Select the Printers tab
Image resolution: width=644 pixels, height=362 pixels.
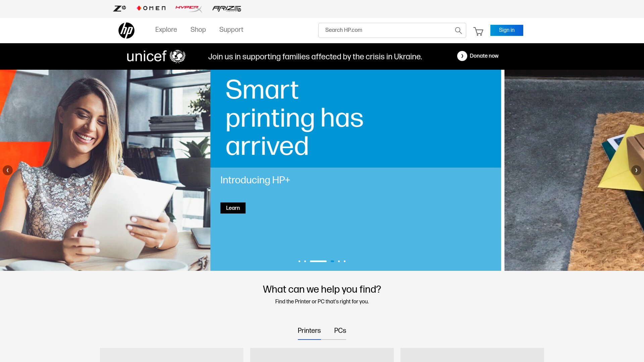[309, 331]
